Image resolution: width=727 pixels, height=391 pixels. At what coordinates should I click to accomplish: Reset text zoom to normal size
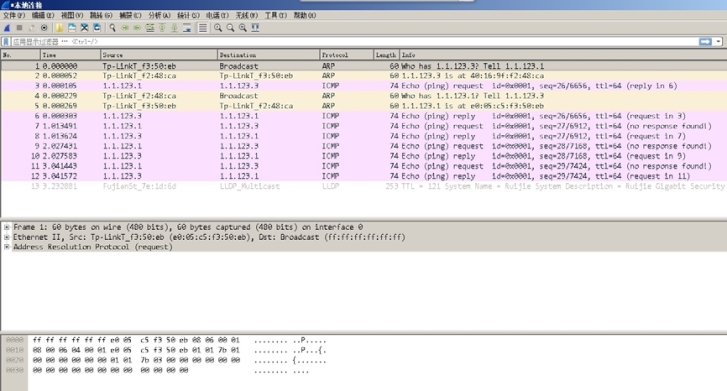tap(242, 28)
